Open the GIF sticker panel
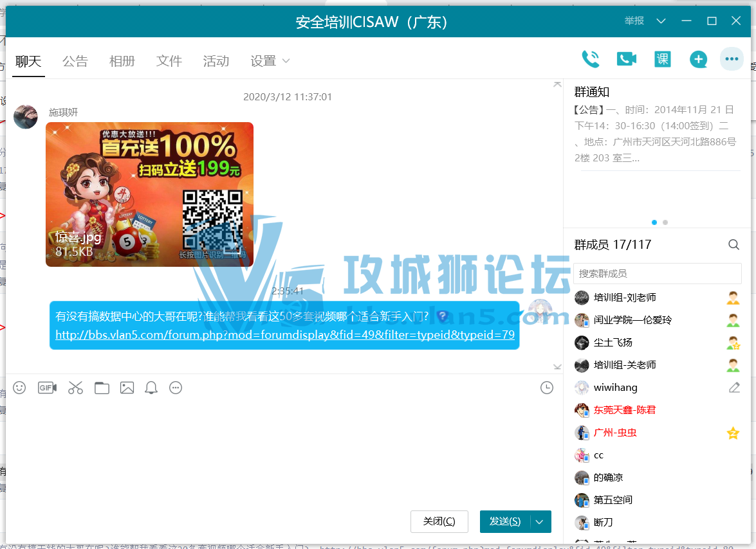This screenshot has height=549, width=756. pos(47,388)
